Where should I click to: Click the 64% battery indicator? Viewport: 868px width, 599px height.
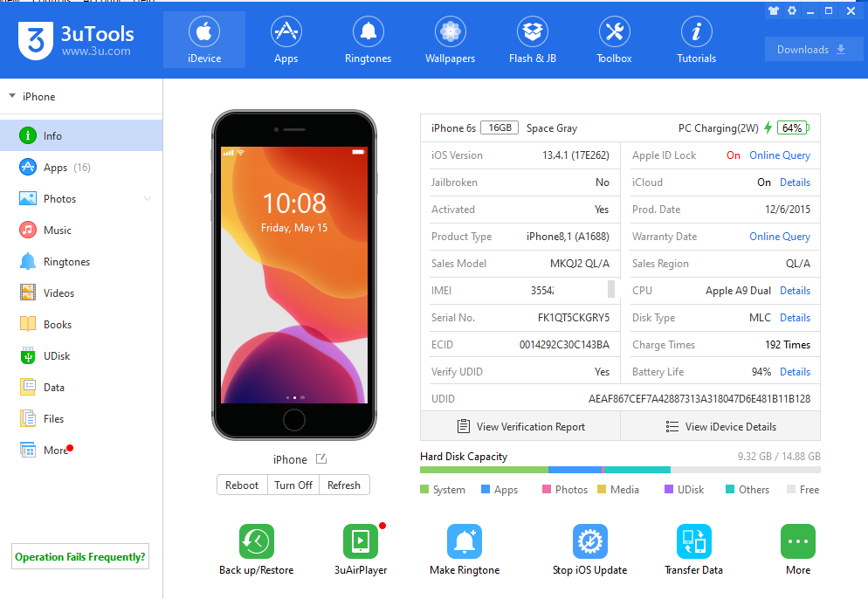(793, 127)
